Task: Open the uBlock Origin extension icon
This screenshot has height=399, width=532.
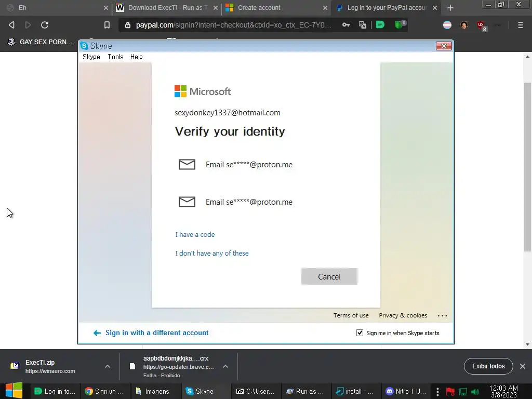Action: tap(482, 26)
